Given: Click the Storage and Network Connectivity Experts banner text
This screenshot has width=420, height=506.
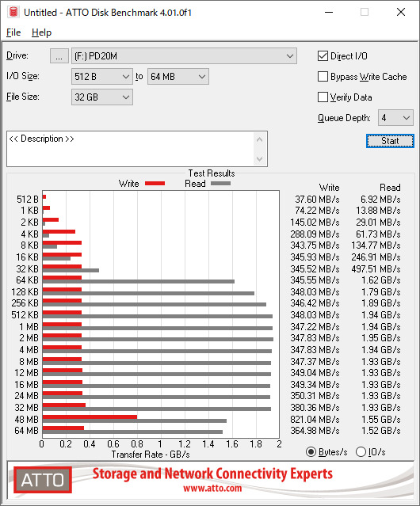Looking at the screenshot, I should [x=212, y=474].
